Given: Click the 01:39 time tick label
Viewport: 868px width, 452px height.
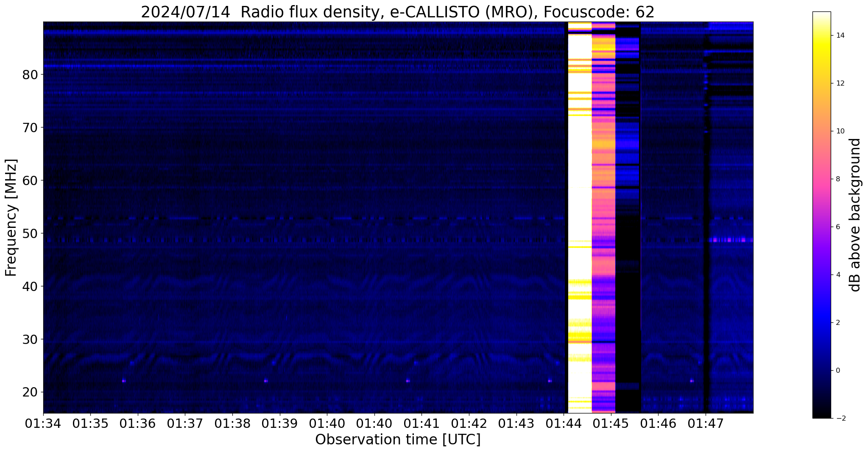Looking at the screenshot, I should pyautogui.click(x=280, y=423).
